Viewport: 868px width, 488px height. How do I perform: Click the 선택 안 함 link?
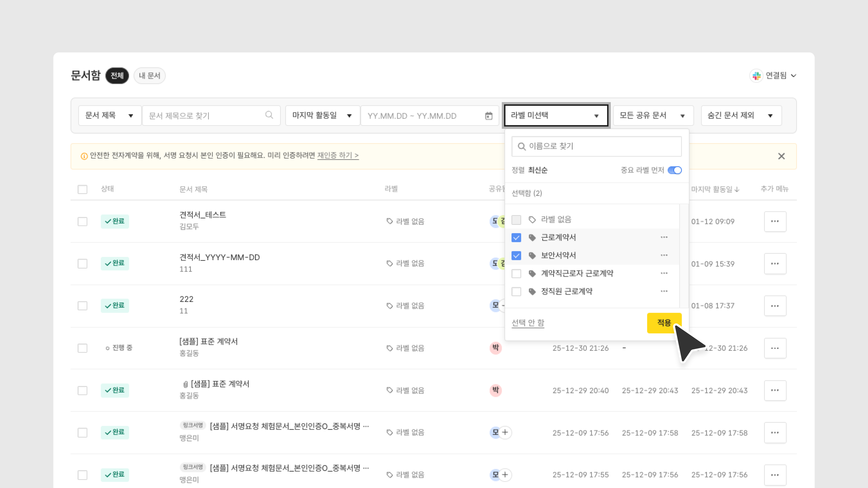(528, 323)
